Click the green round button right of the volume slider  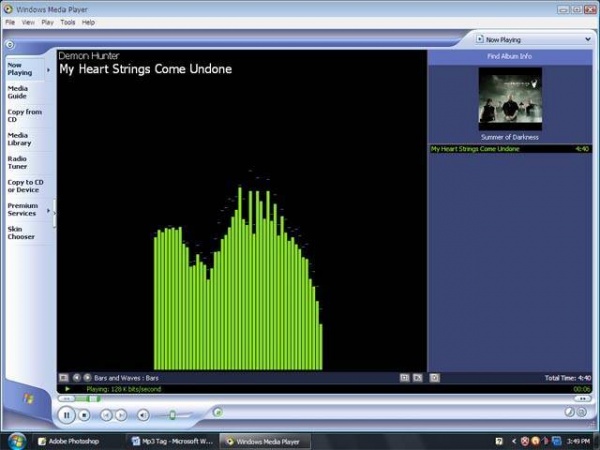pyautogui.click(x=218, y=412)
